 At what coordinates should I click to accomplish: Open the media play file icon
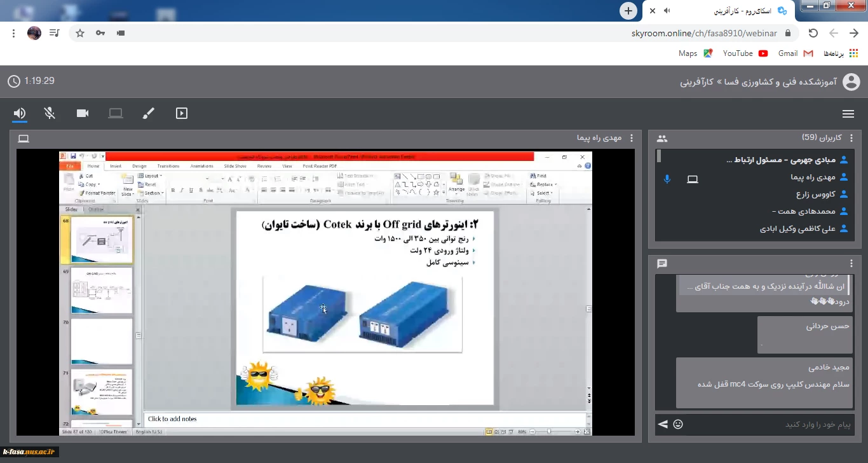[182, 113]
